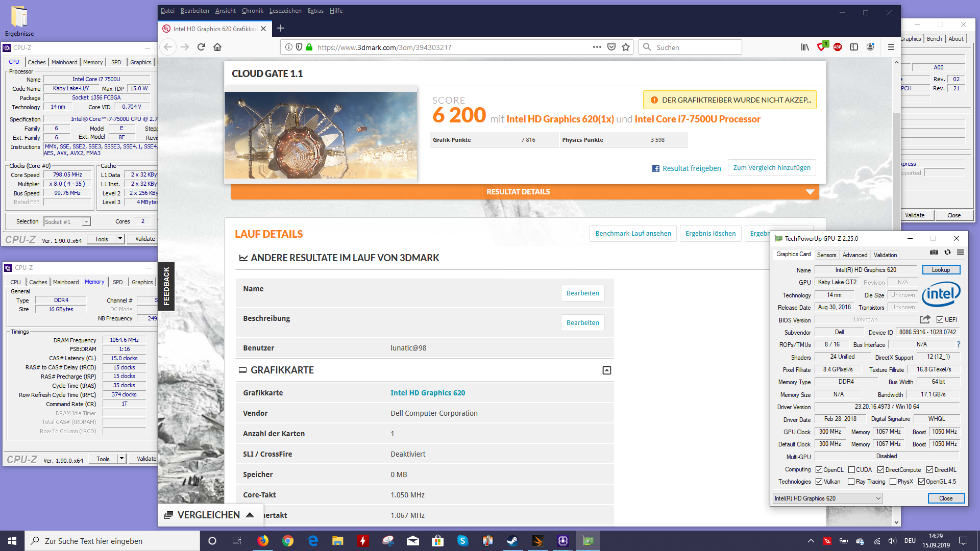Open the Intel HD Graphics 620 Grafikkarte link
The width and height of the screenshot is (980, 551).
(x=428, y=393)
